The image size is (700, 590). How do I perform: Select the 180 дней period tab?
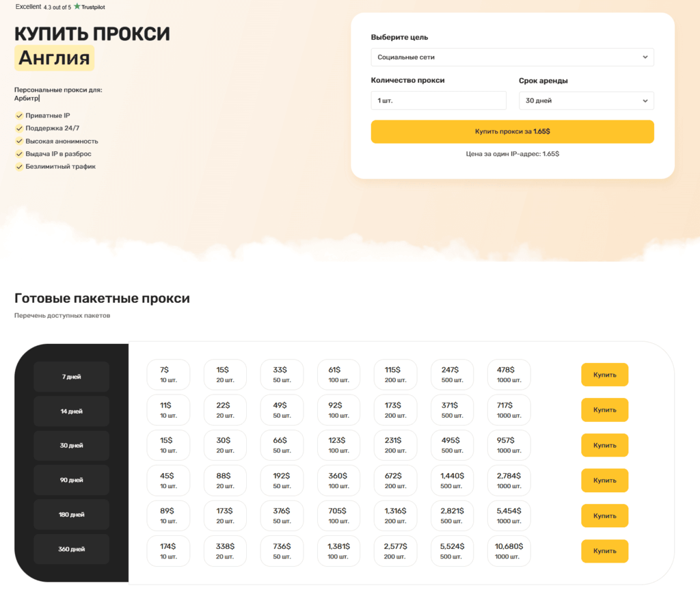pyautogui.click(x=71, y=515)
